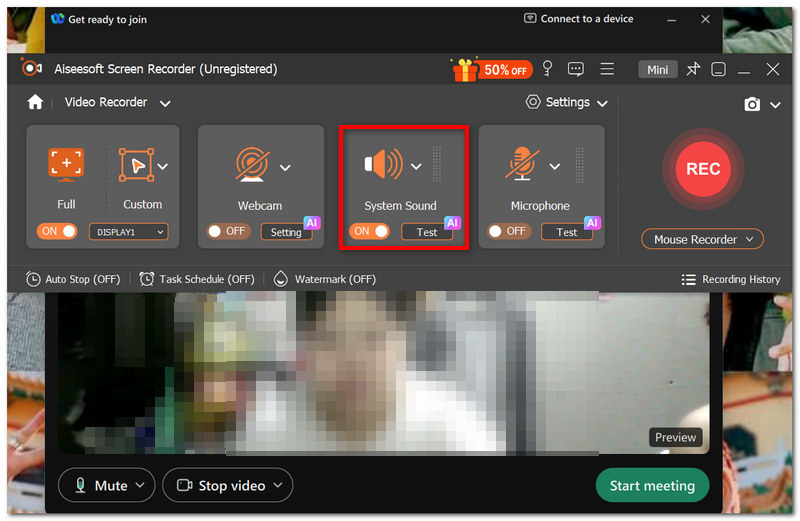Click Connect to a device in Webex

click(x=579, y=19)
